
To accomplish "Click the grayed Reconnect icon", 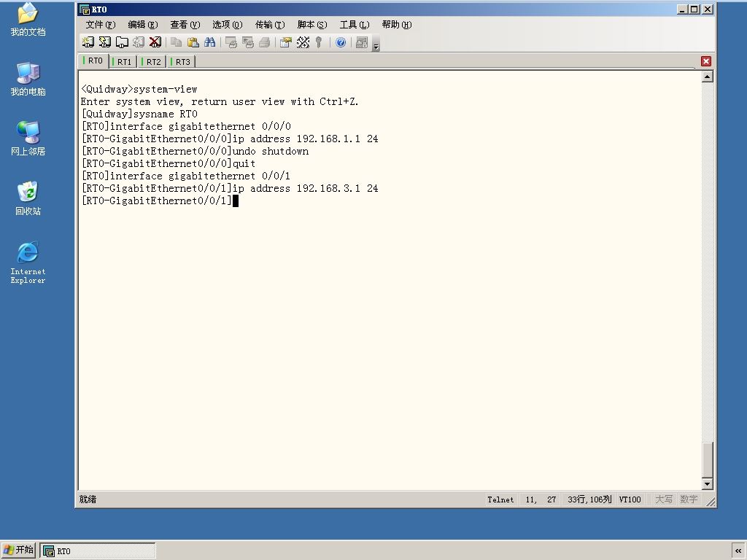I will (x=139, y=42).
